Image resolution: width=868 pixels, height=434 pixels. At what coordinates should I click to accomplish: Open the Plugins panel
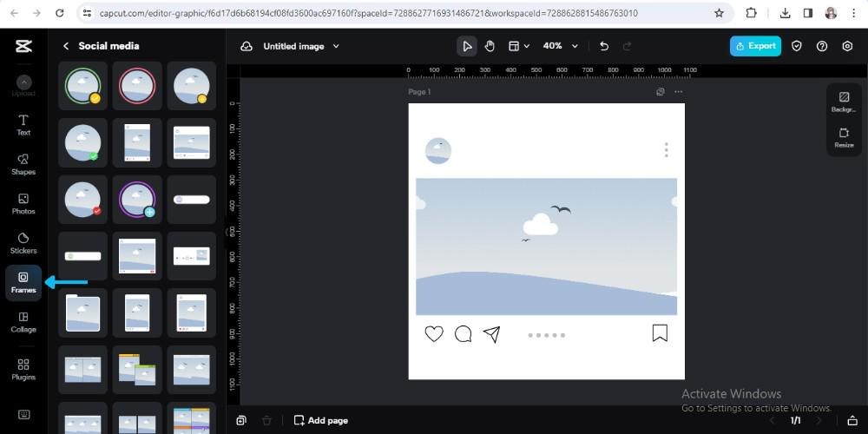click(23, 370)
